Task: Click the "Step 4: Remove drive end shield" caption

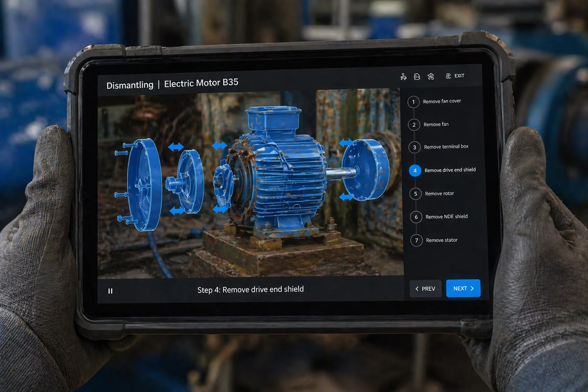Action: (251, 289)
